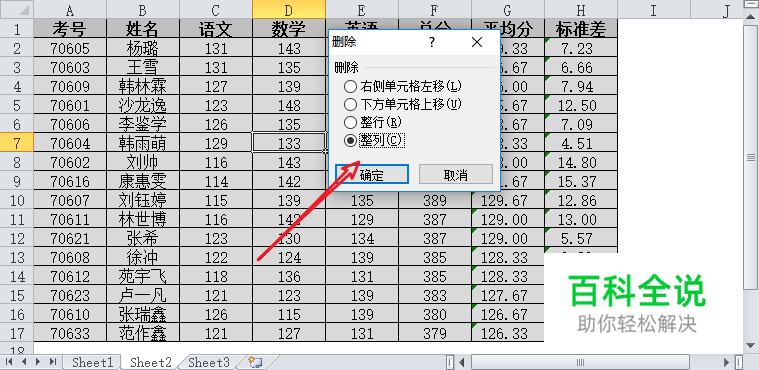Image resolution: width=759 pixels, height=370 pixels.
Task: Cancel the delete dialog with 取消
Action: click(455, 174)
